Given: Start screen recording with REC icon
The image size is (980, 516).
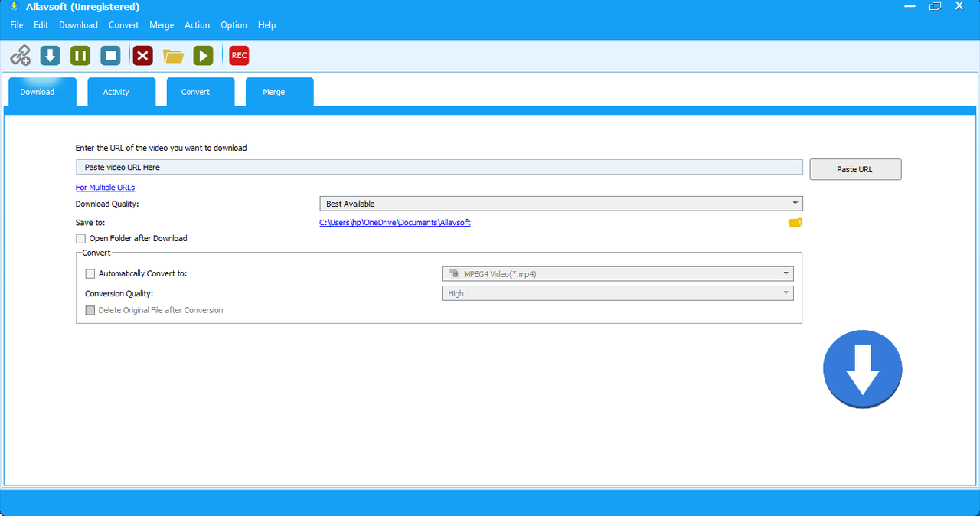Looking at the screenshot, I should pyautogui.click(x=239, y=55).
